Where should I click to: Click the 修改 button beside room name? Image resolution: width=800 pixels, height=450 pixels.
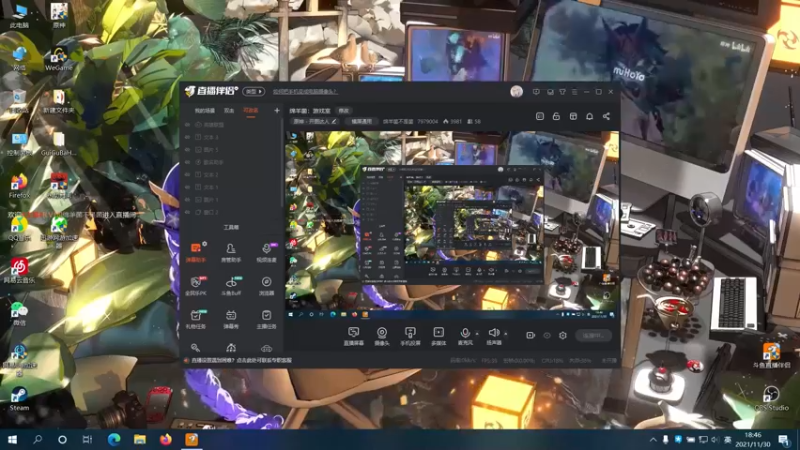click(x=344, y=111)
